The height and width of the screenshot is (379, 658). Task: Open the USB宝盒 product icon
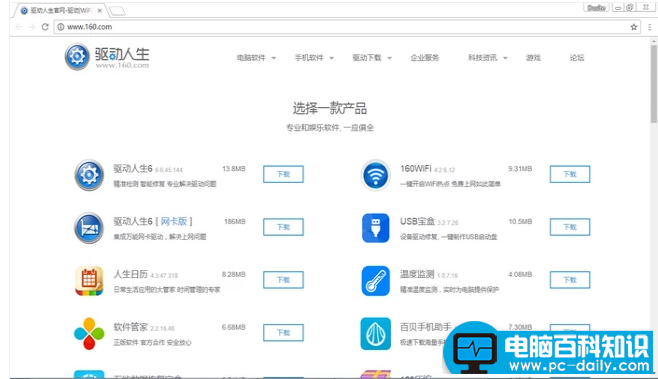(x=375, y=228)
